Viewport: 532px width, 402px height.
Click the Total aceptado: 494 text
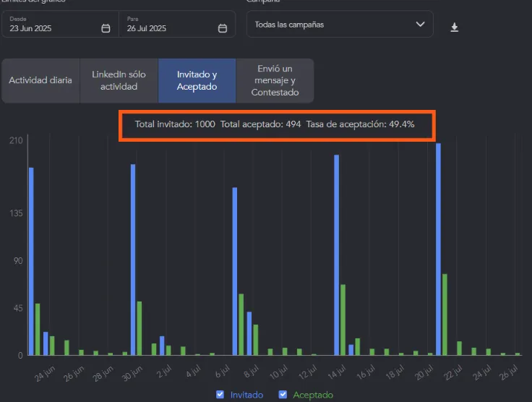coord(260,124)
